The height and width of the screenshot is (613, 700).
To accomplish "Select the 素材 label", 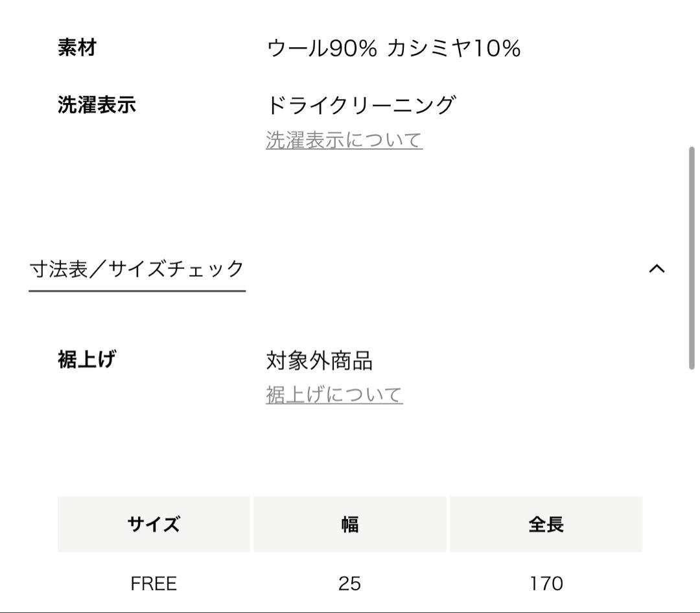I will (76, 47).
